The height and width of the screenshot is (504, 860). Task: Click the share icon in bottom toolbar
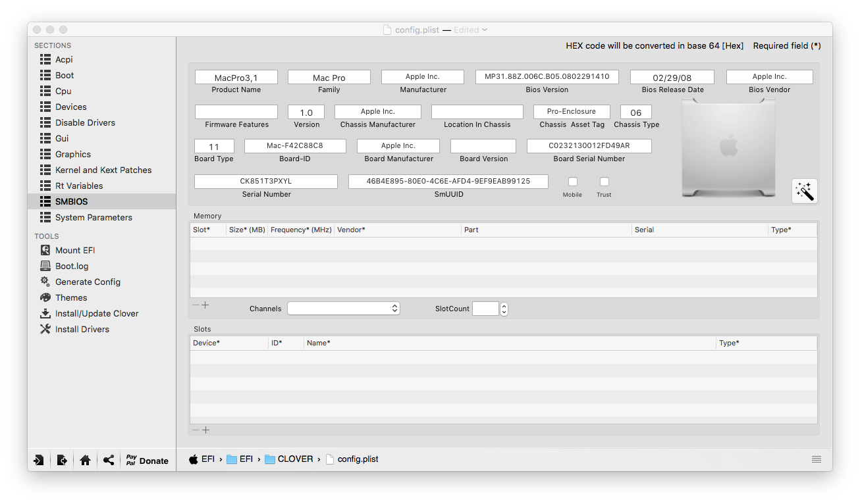(109, 461)
